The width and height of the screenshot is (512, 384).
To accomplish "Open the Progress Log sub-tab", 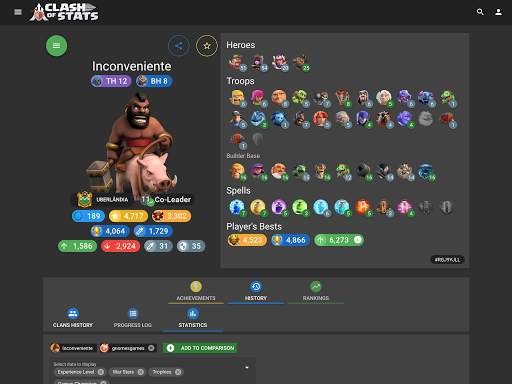I will [x=133, y=318].
